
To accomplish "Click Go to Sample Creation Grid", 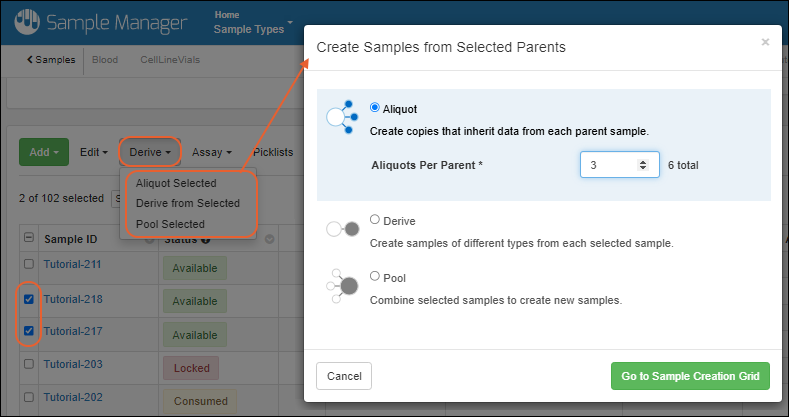I will pyautogui.click(x=690, y=376).
